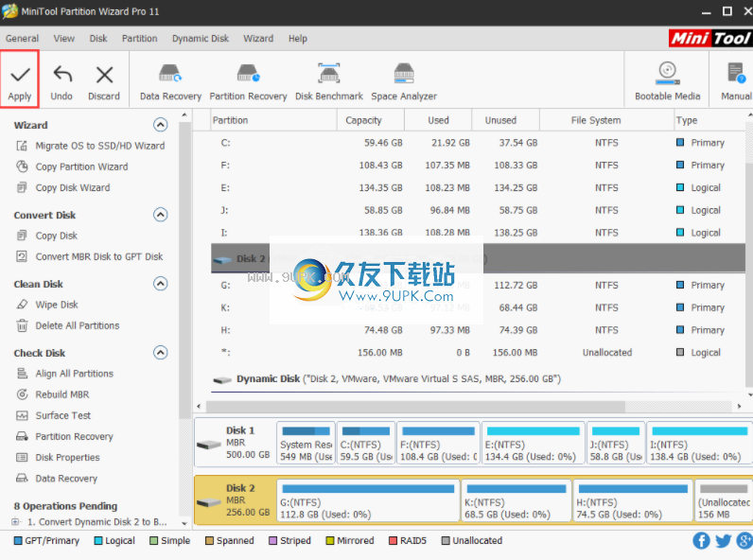The height and width of the screenshot is (560, 753).
Task: Open the General menu
Action: (22, 39)
